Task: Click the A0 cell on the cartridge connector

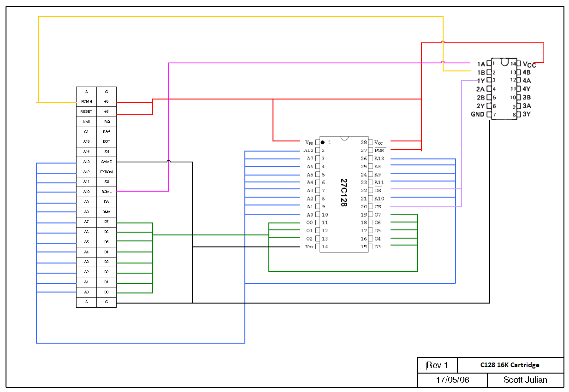Action: pyautogui.click(x=86, y=292)
